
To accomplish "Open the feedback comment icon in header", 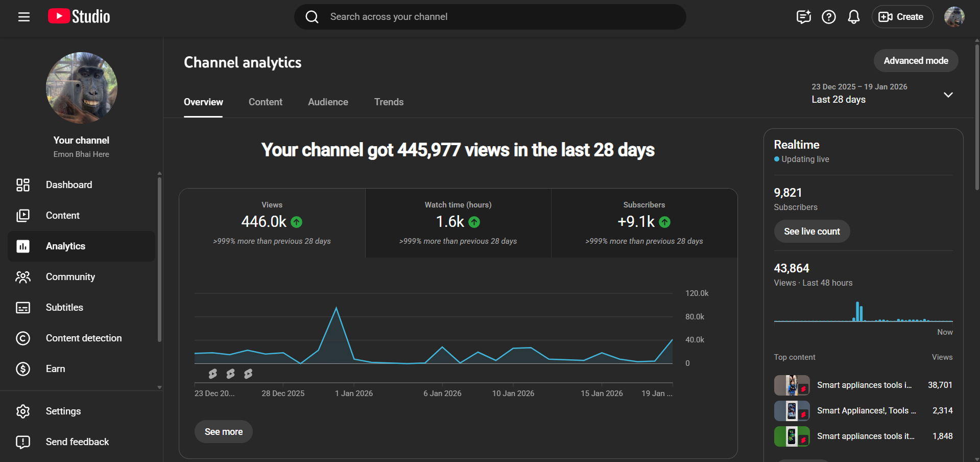I will coord(803,17).
